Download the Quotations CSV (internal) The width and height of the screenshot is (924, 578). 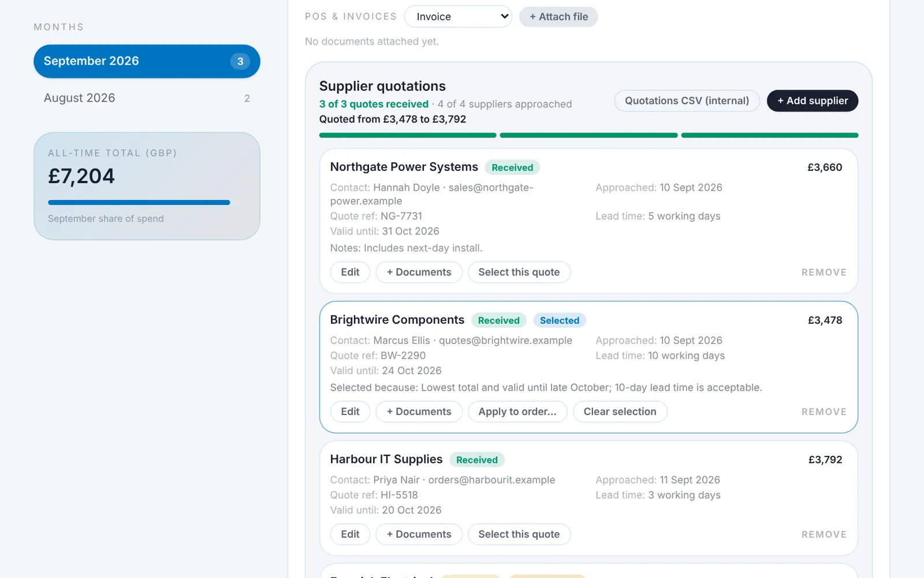(x=687, y=101)
